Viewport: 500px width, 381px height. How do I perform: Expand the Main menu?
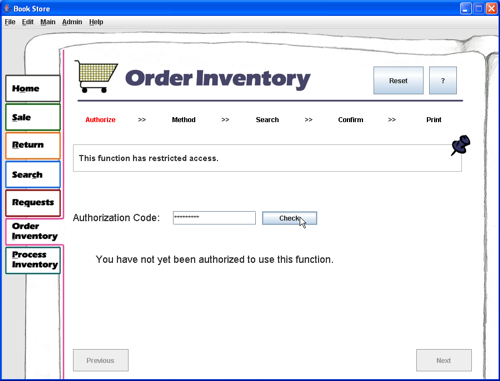[48, 22]
